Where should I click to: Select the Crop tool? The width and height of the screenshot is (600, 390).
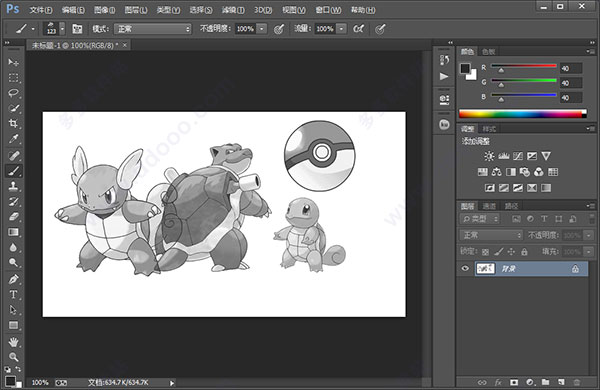(x=13, y=124)
